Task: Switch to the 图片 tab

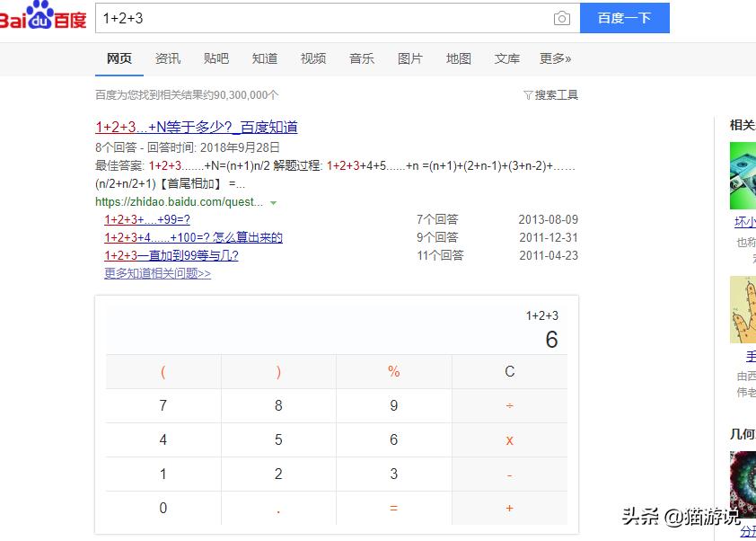Action: pyautogui.click(x=410, y=58)
